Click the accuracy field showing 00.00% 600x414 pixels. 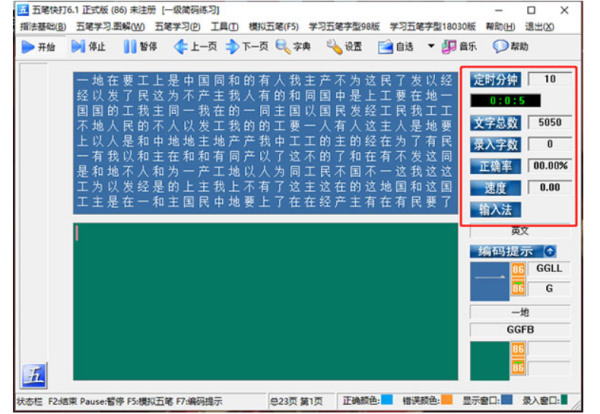pyautogui.click(x=550, y=166)
